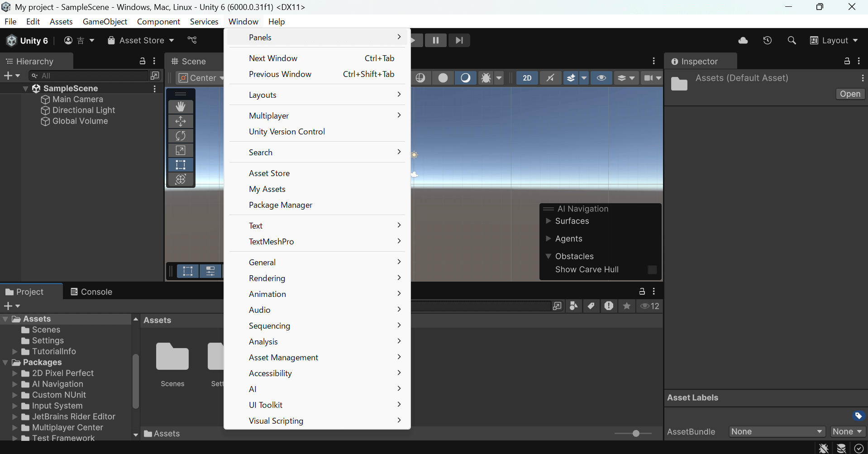
Task: Expand Surfaces in AI Navigation overlay
Action: click(x=548, y=221)
